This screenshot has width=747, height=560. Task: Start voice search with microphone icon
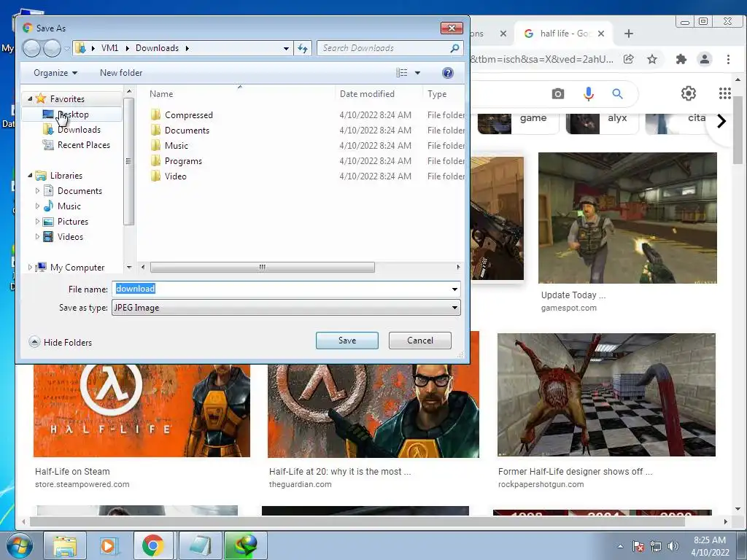point(589,94)
